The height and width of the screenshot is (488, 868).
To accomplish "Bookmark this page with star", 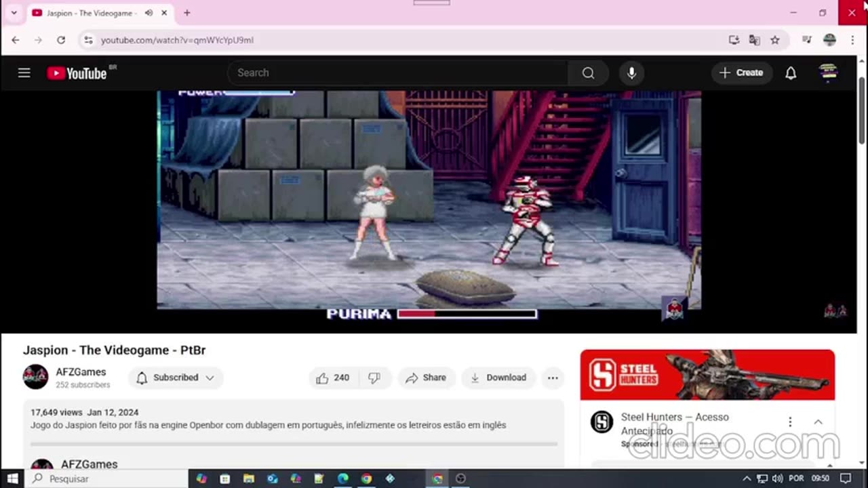I will click(x=775, y=40).
